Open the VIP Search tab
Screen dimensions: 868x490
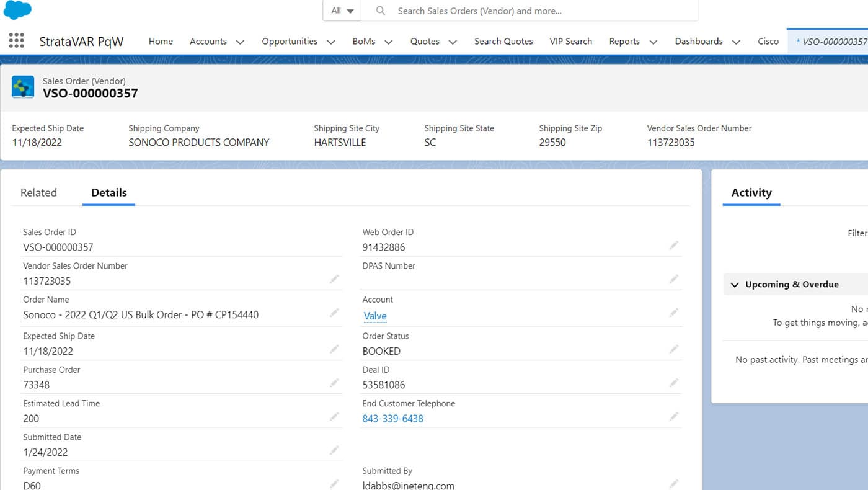[x=570, y=41]
